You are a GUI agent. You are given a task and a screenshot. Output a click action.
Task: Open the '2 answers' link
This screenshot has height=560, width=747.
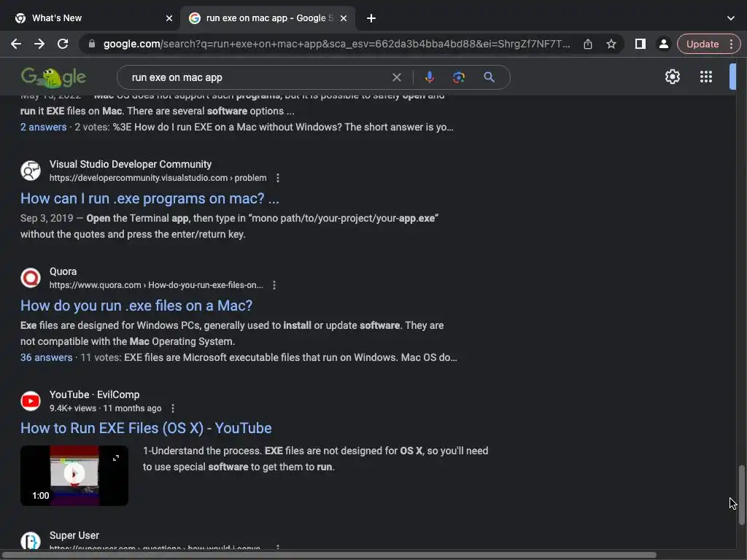tap(43, 127)
